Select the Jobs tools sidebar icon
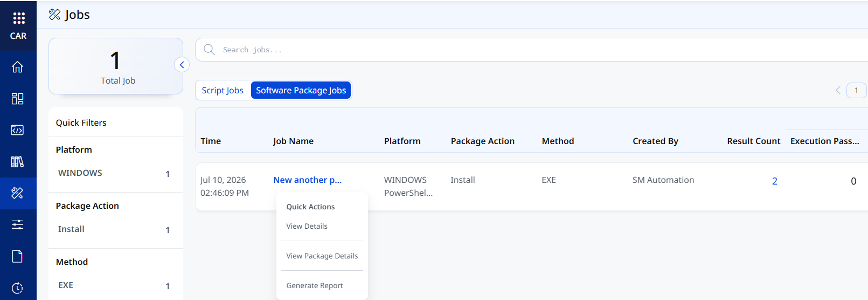The width and height of the screenshot is (868, 300). (x=18, y=193)
